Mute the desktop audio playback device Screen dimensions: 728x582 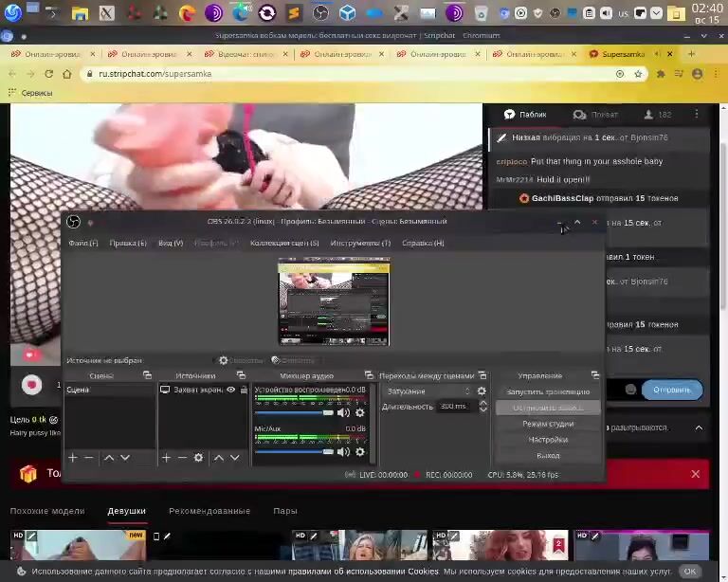tap(343, 412)
